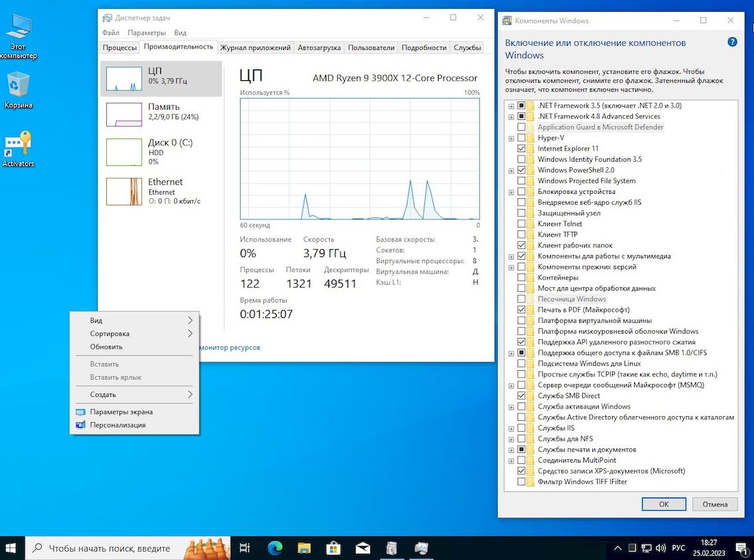The height and width of the screenshot is (560, 754).
Task: Switch to the Автозагрузка tab
Action: [319, 47]
